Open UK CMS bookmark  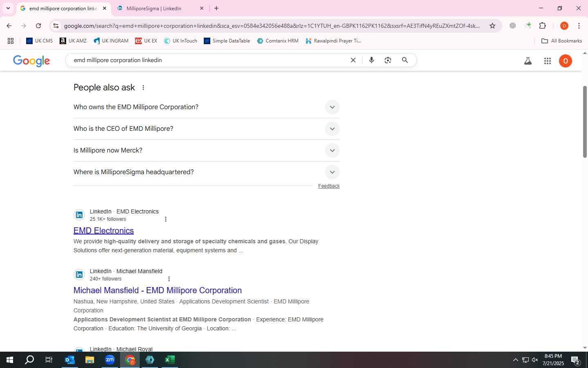(40, 41)
